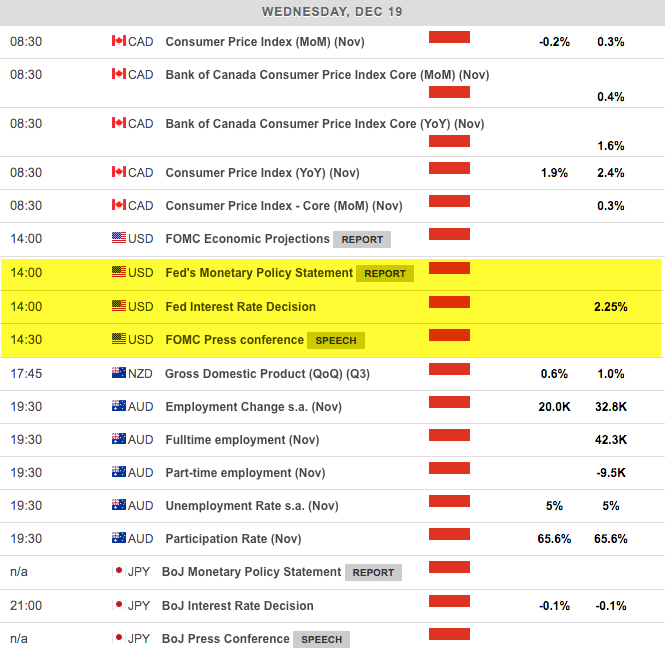This screenshot has width=665, height=654.
Task: Click the Canada flag beside Consumer Price Index (MoM)
Action: (118, 42)
